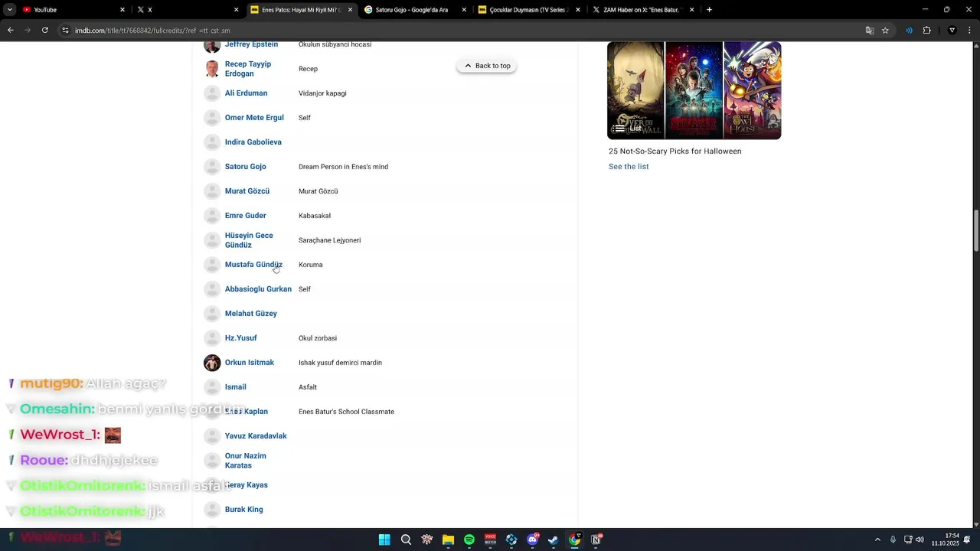This screenshot has height=551, width=980.
Task: Click the volume speaker icon in system tray
Action: 920,540
